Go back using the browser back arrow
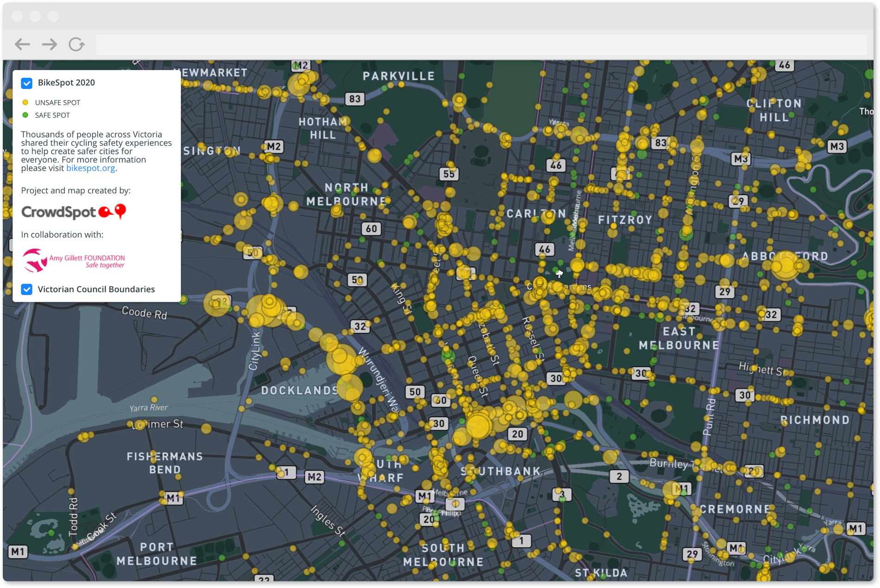The image size is (880, 588). tap(22, 44)
